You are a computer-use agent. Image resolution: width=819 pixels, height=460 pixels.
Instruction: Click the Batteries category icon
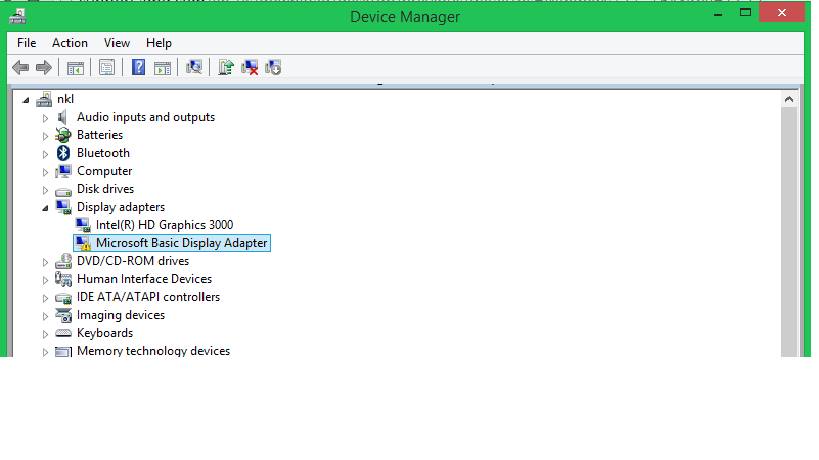point(63,135)
